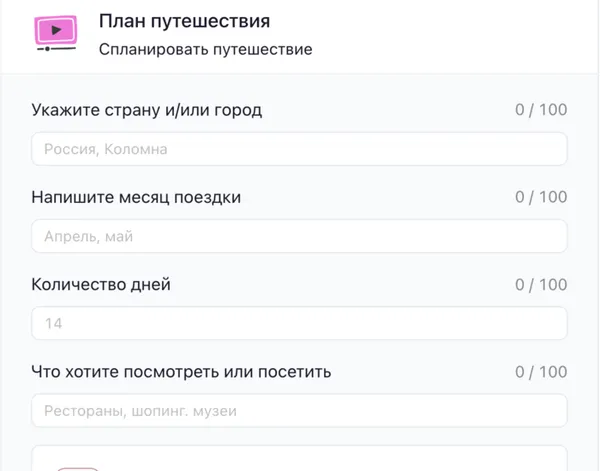Click the "Что хотите посмотреть или посетить" label
This screenshot has height=471, width=600.
[x=181, y=372]
